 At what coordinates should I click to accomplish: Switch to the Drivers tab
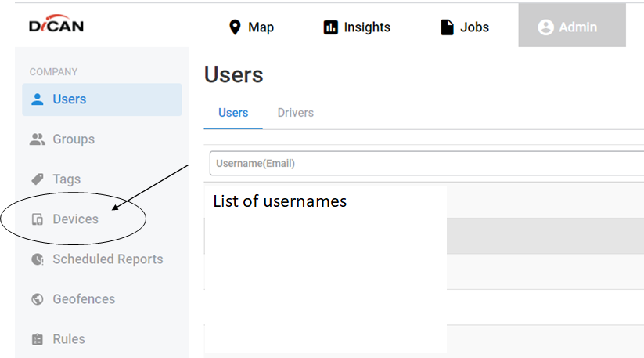[295, 113]
